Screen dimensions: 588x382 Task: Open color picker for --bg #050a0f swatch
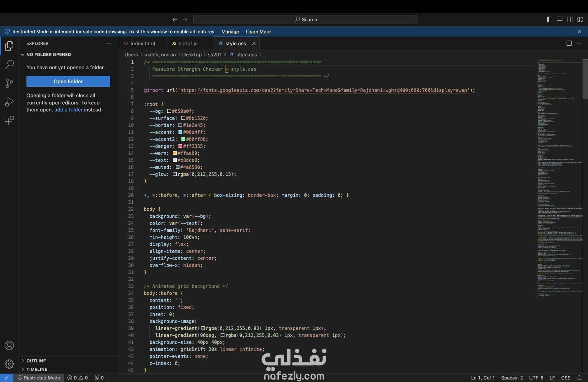click(x=169, y=111)
